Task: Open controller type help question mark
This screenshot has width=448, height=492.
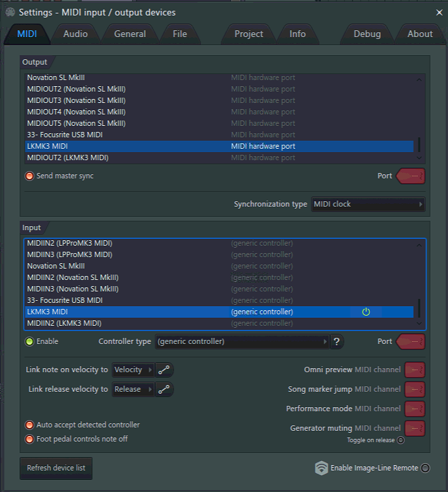Action: pos(336,341)
